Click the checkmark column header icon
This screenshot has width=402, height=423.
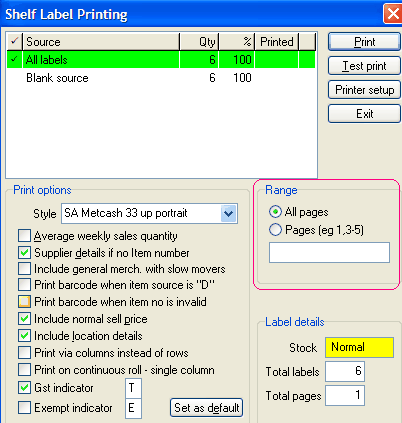14,41
